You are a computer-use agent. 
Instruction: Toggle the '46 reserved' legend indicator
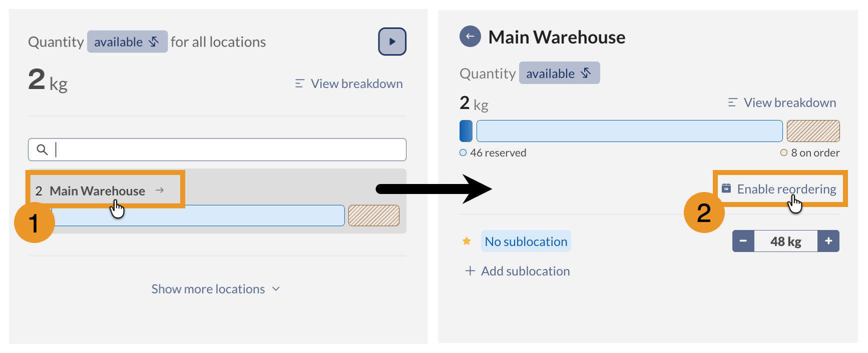(463, 152)
